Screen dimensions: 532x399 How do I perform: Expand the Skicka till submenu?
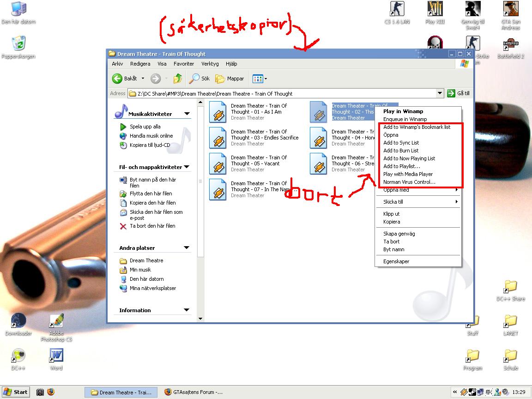[x=418, y=201]
